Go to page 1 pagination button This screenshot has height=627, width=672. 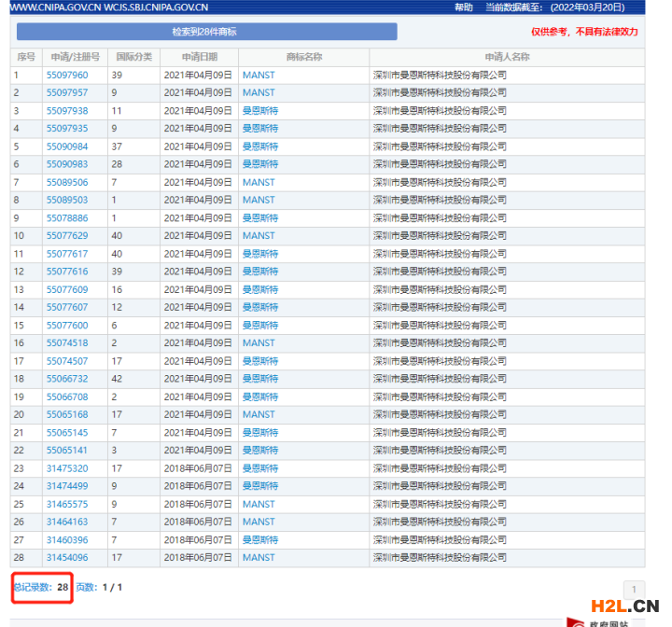634,590
